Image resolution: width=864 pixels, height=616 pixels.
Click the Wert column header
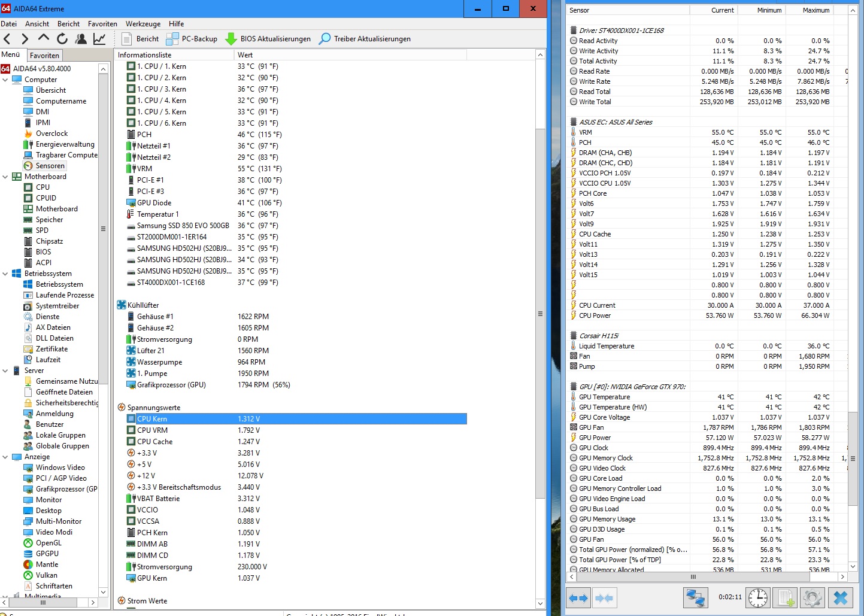click(x=350, y=54)
